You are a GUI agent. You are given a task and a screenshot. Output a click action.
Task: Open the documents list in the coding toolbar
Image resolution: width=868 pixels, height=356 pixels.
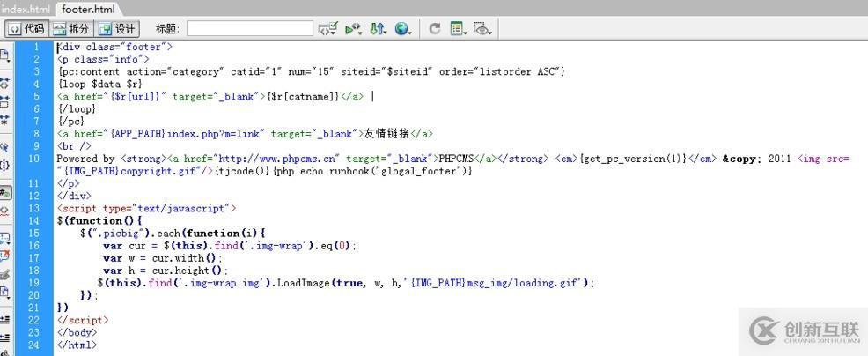4,56
